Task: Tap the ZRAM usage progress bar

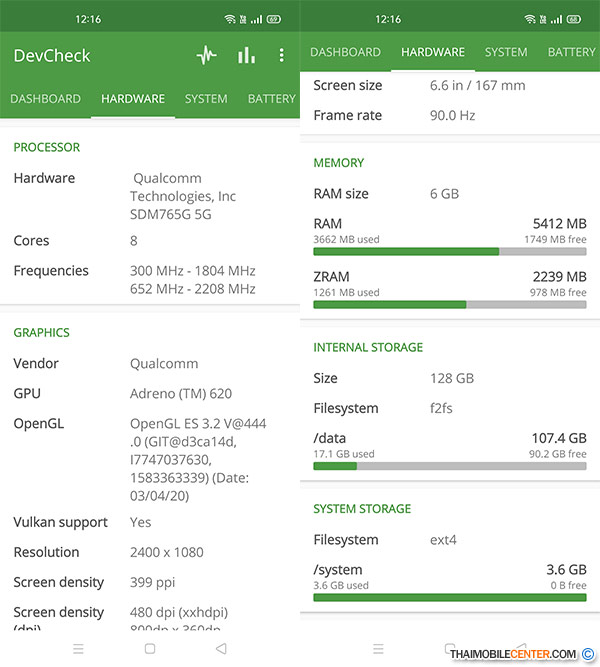Action: (x=450, y=304)
